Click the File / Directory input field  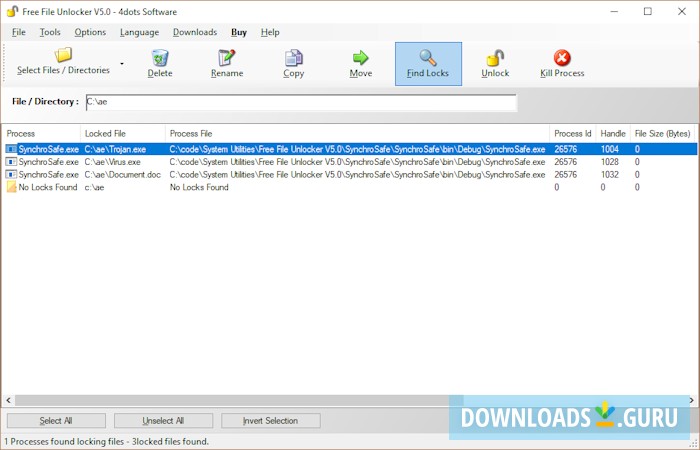301,102
